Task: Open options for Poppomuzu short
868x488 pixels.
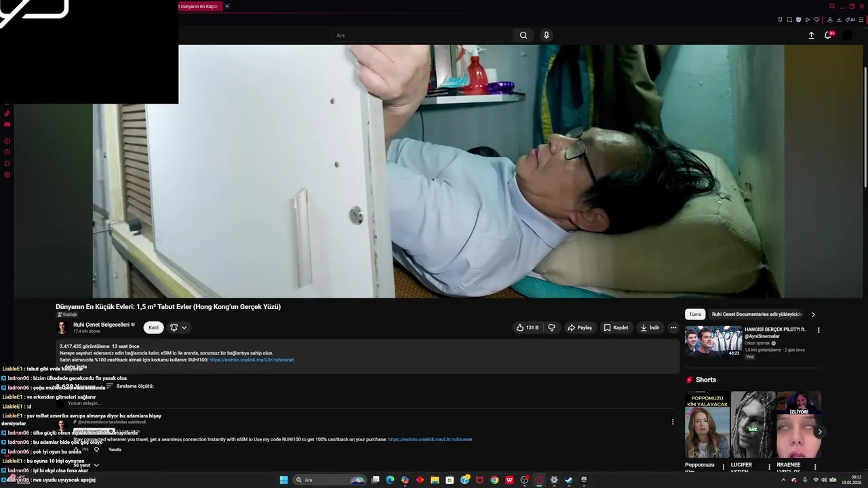Action: pos(723,467)
